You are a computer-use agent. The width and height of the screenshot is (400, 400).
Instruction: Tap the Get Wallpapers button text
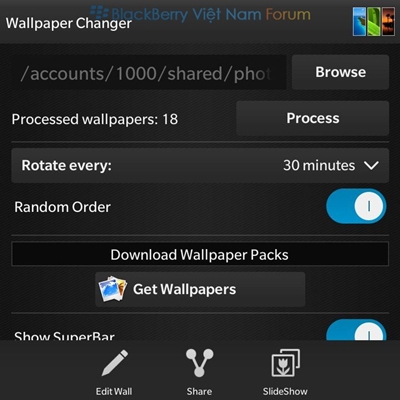pos(184,289)
